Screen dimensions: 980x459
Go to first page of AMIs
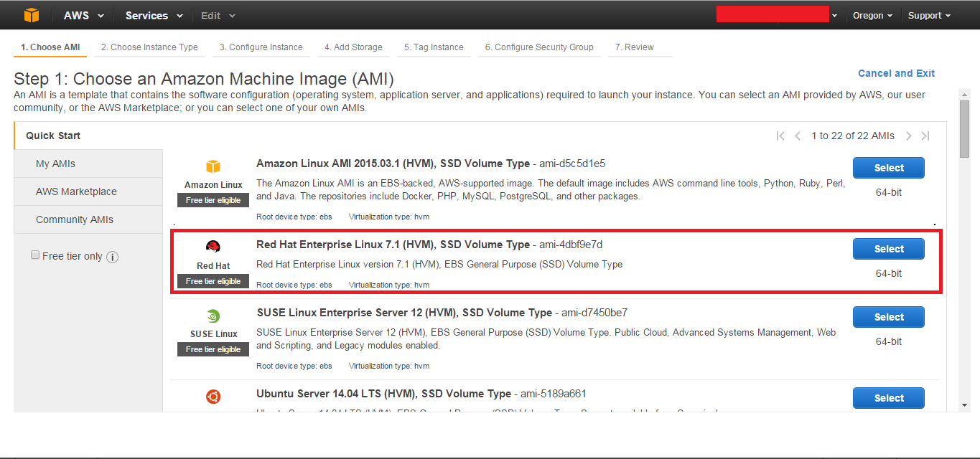point(780,136)
